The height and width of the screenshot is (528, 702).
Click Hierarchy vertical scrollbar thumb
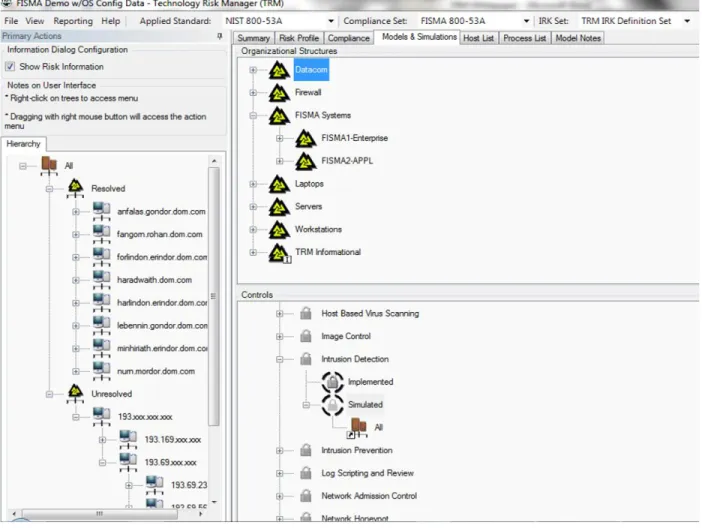pos(214,296)
